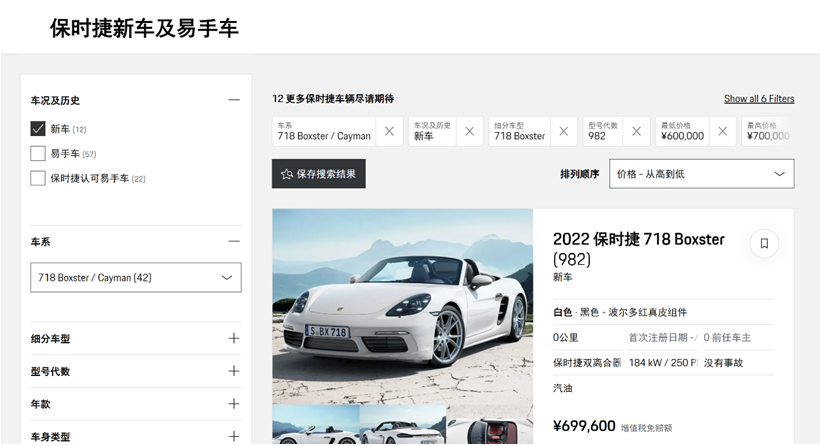
Task: Open the 718 Boxster / Cayman (42) dropdown
Action: pyautogui.click(x=136, y=277)
